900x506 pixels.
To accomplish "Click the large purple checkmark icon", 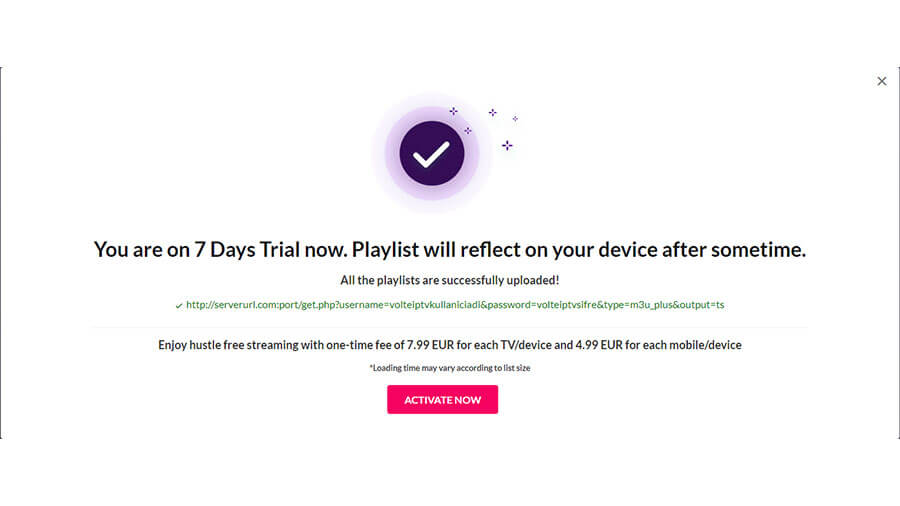I will [x=432, y=153].
